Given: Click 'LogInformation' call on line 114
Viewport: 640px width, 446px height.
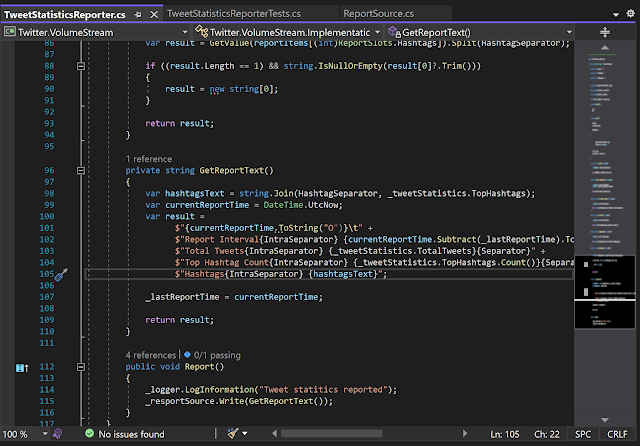Looking at the screenshot, I should click(x=220, y=390).
